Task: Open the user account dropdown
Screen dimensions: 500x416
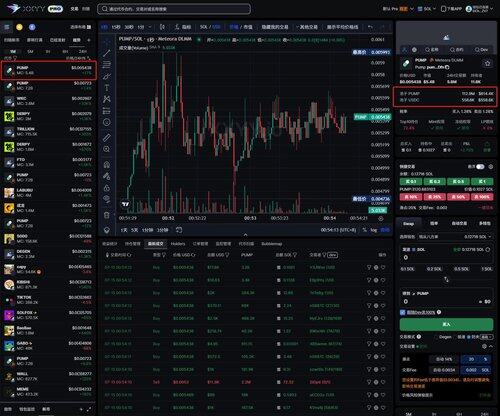Action: click(x=480, y=9)
